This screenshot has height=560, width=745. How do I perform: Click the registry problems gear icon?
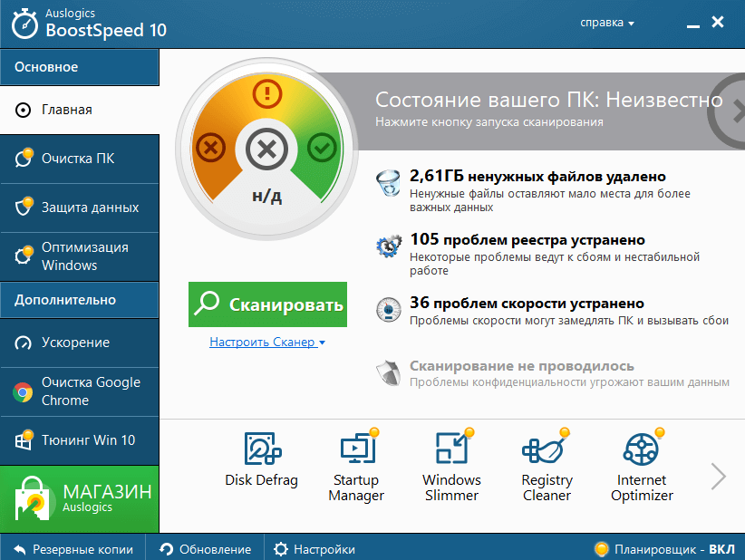click(389, 246)
